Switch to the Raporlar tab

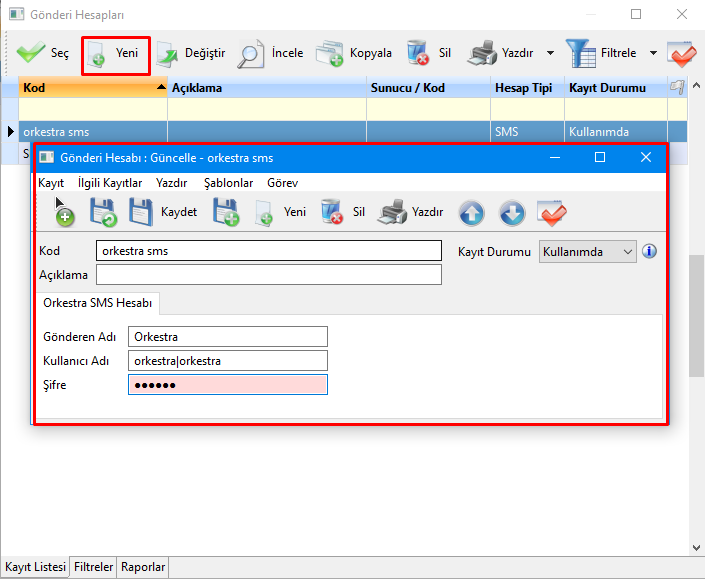coord(143,567)
